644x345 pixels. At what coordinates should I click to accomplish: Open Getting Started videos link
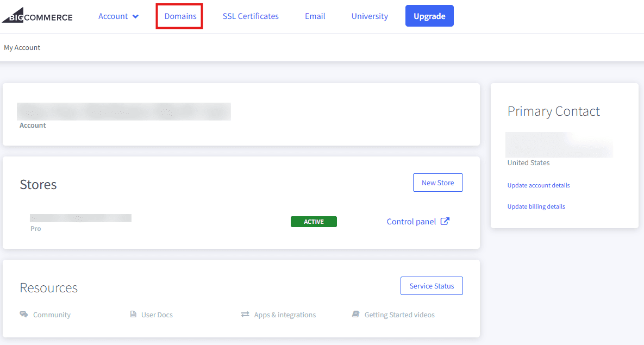point(399,315)
